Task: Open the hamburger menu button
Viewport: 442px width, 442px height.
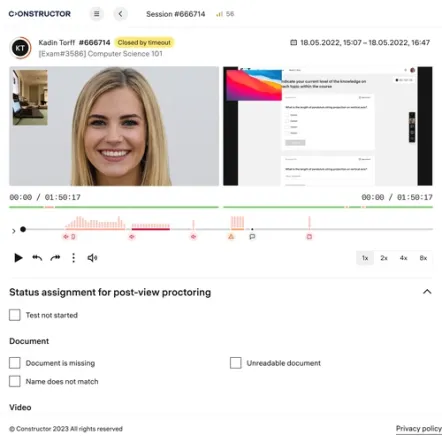Action: (96, 14)
